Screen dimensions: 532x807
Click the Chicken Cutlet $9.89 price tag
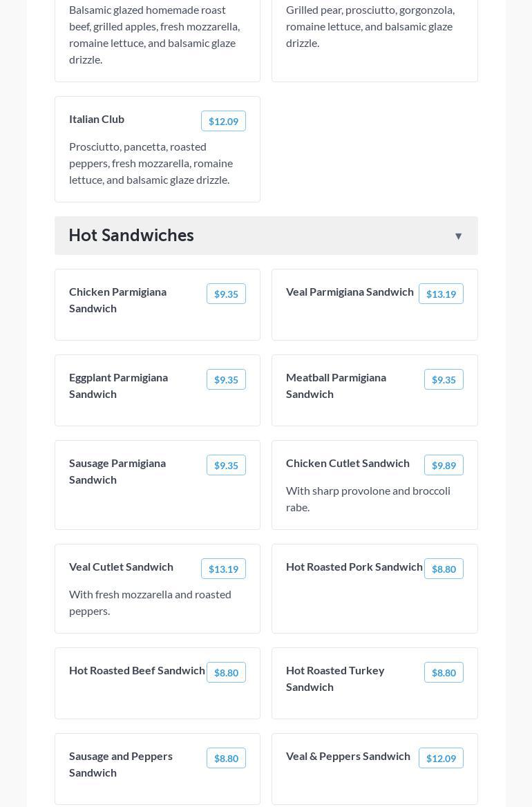444,465
